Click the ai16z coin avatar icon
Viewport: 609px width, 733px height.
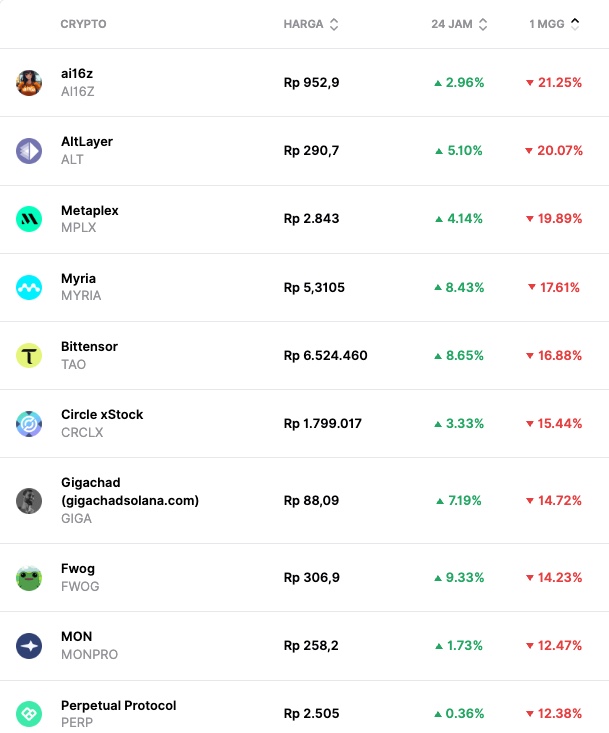29,83
